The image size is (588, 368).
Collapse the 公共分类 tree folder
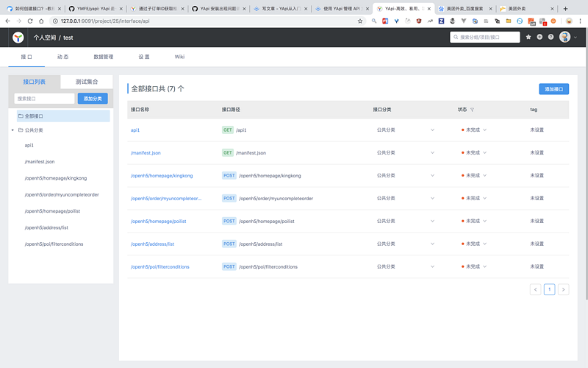point(12,130)
